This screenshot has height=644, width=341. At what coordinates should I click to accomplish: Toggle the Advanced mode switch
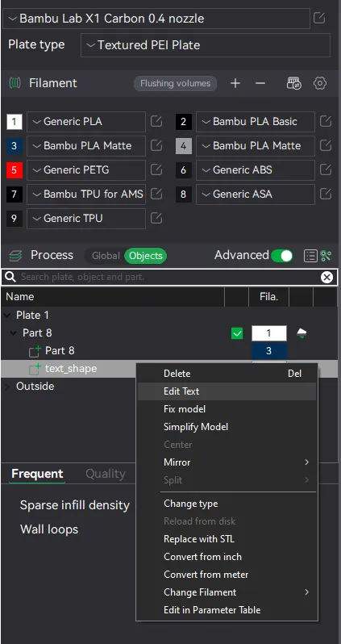(x=281, y=256)
